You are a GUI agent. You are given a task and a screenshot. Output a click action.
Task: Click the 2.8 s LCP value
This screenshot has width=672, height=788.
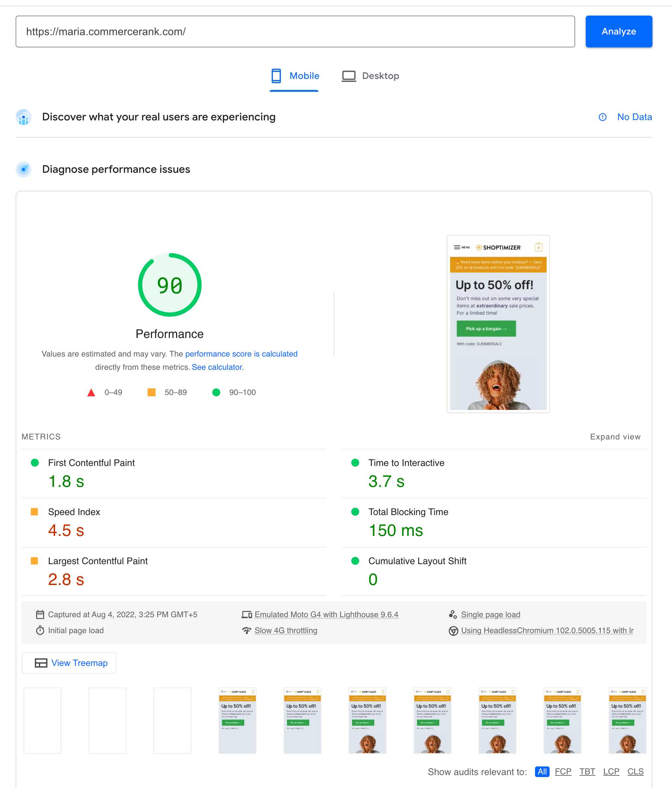point(66,579)
